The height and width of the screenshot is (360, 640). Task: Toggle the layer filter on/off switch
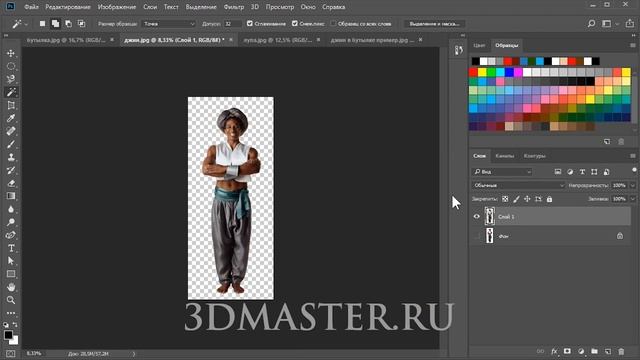pyautogui.click(x=634, y=170)
